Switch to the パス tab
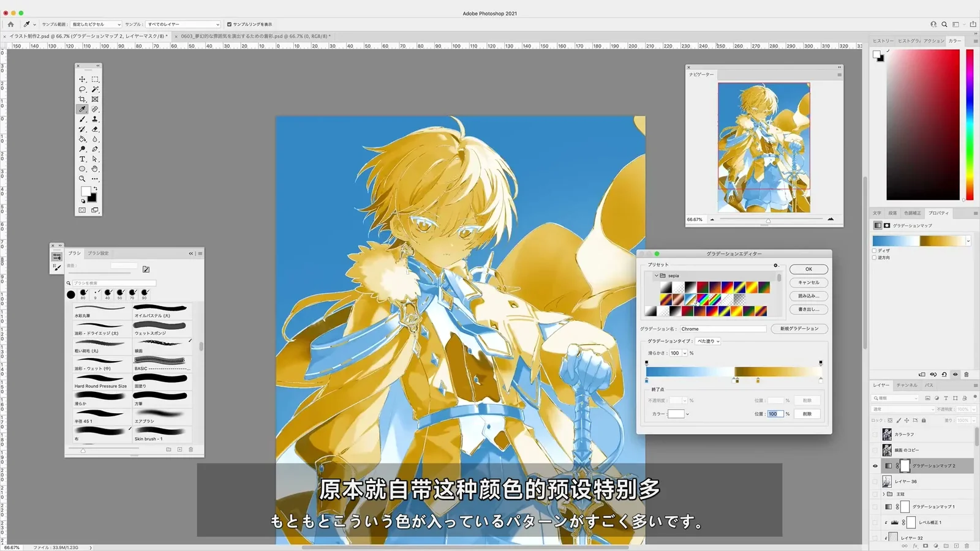This screenshot has width=980, height=551. [929, 386]
